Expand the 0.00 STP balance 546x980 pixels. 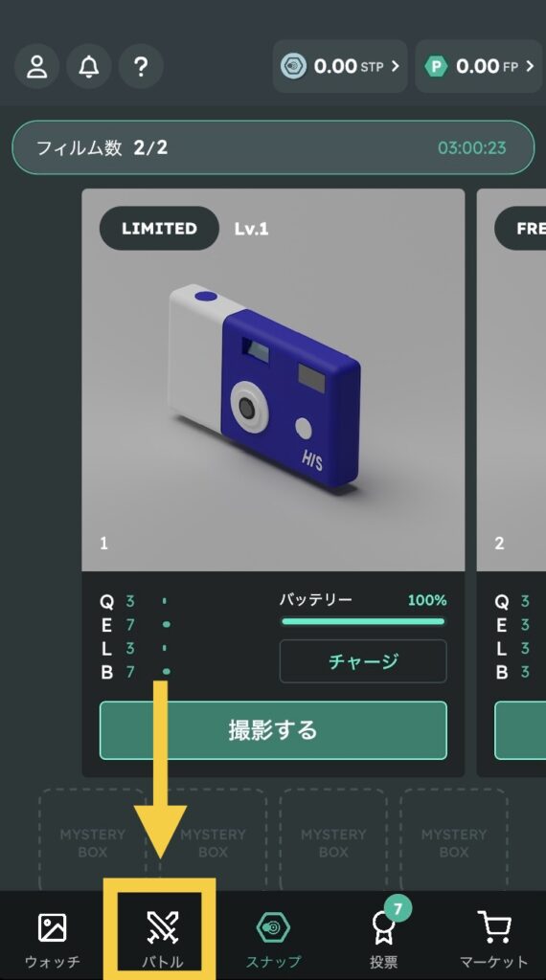[340, 66]
